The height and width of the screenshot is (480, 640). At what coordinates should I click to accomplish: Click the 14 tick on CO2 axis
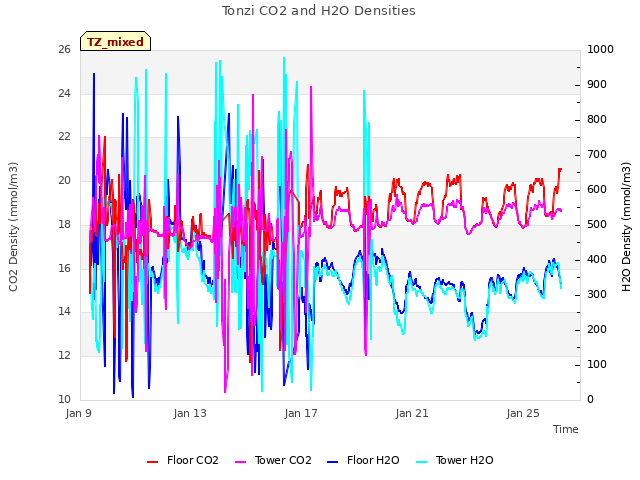point(64,312)
